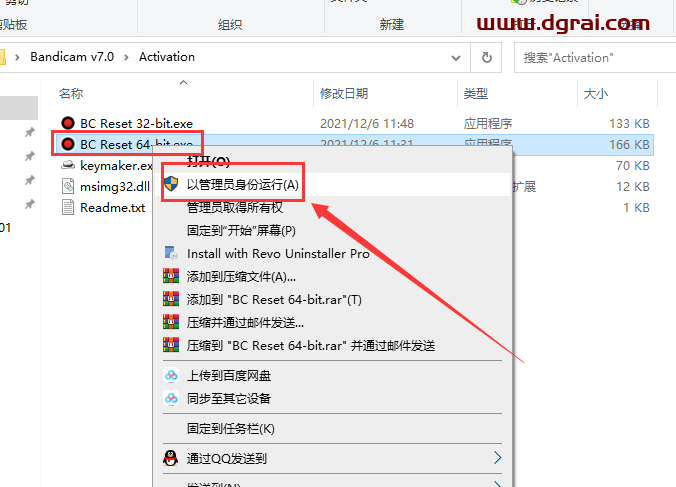This screenshot has width=676, height=487.
Task: Click 70 KB size cell
Action: pyautogui.click(x=632, y=165)
